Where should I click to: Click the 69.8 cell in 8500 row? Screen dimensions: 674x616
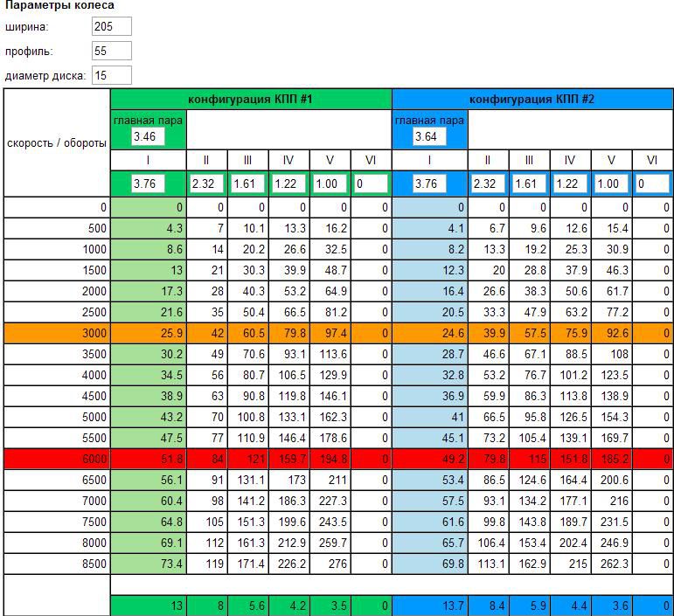pos(430,564)
